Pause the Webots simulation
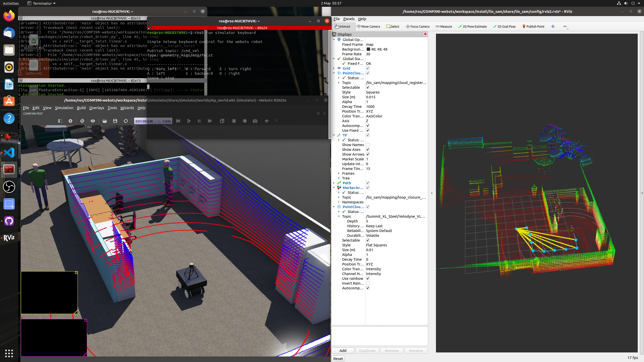 pyautogui.click(x=199, y=121)
